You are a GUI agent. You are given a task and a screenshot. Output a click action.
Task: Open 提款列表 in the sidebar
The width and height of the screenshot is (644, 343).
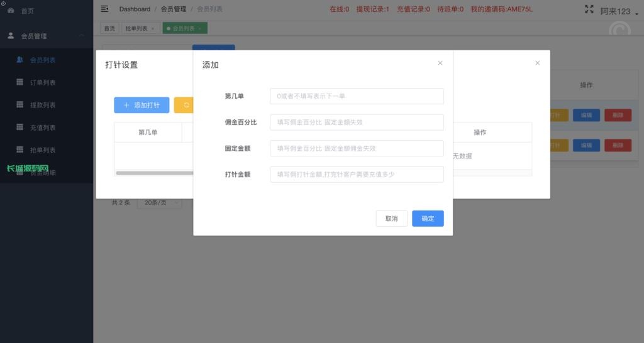click(43, 105)
